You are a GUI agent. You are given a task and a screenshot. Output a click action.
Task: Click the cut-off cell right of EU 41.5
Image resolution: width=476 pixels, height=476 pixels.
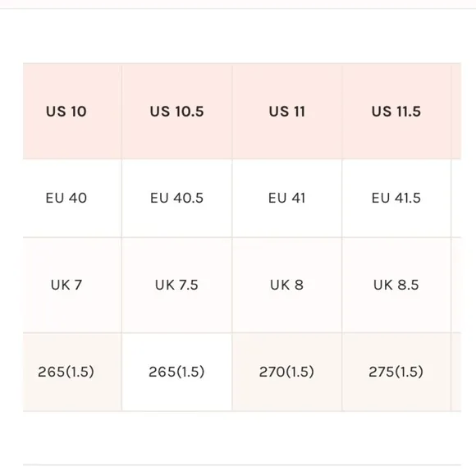(x=456, y=198)
